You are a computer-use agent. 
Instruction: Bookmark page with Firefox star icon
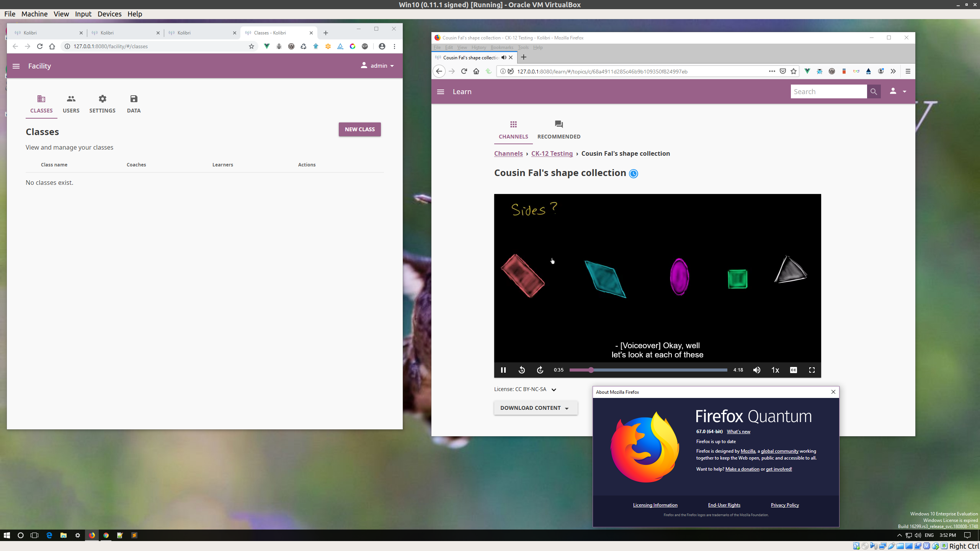point(794,71)
